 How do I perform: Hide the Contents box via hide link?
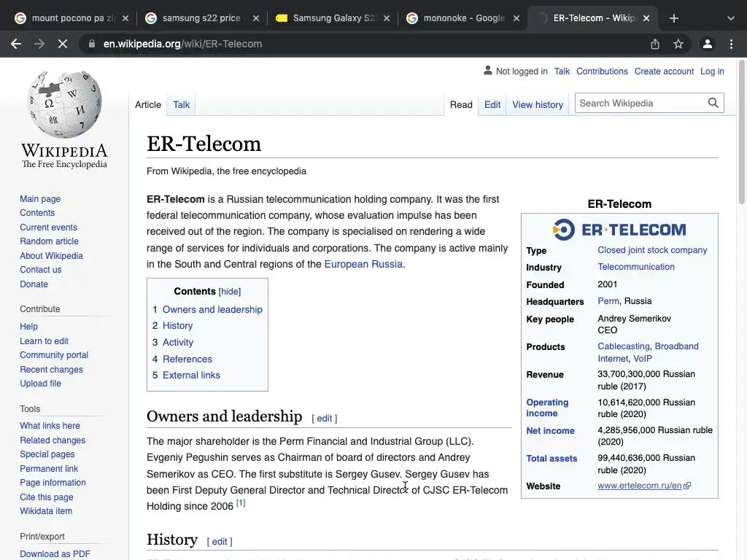(x=230, y=292)
